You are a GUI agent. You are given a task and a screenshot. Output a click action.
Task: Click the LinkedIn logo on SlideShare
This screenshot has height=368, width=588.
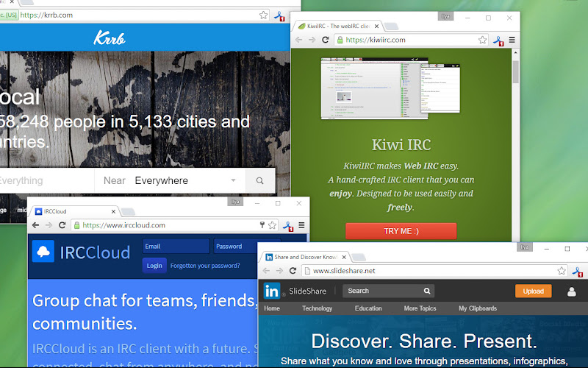pyautogui.click(x=272, y=291)
